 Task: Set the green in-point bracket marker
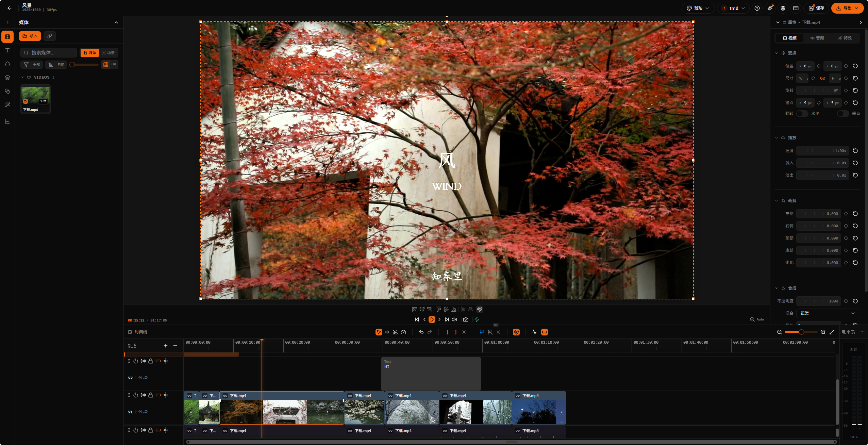click(447, 332)
